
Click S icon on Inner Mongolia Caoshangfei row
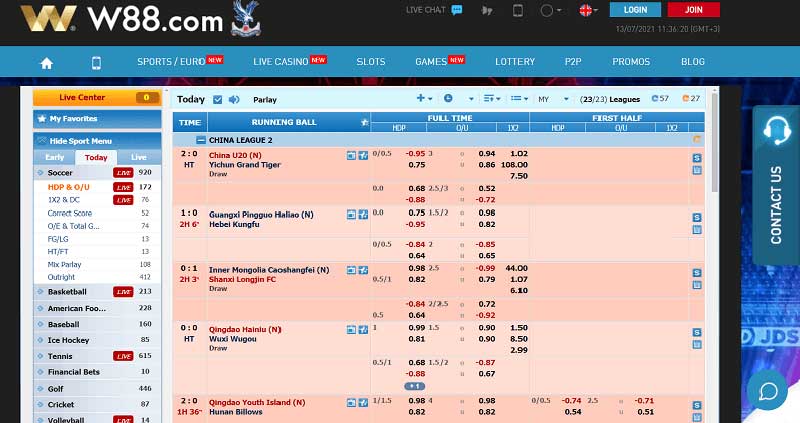(697, 273)
